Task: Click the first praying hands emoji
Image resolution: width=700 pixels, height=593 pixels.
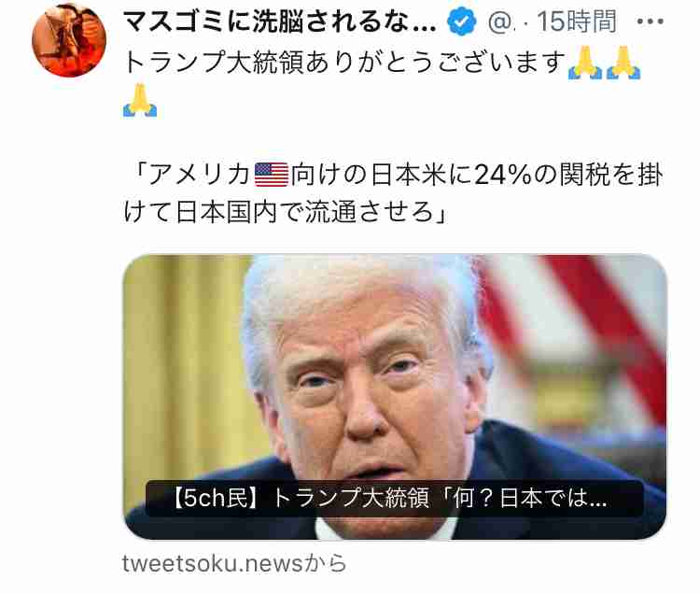Action: 585,63
